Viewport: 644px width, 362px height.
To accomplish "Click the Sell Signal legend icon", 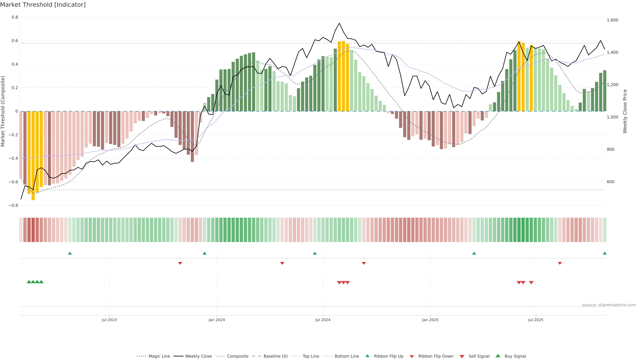I will [462, 356].
